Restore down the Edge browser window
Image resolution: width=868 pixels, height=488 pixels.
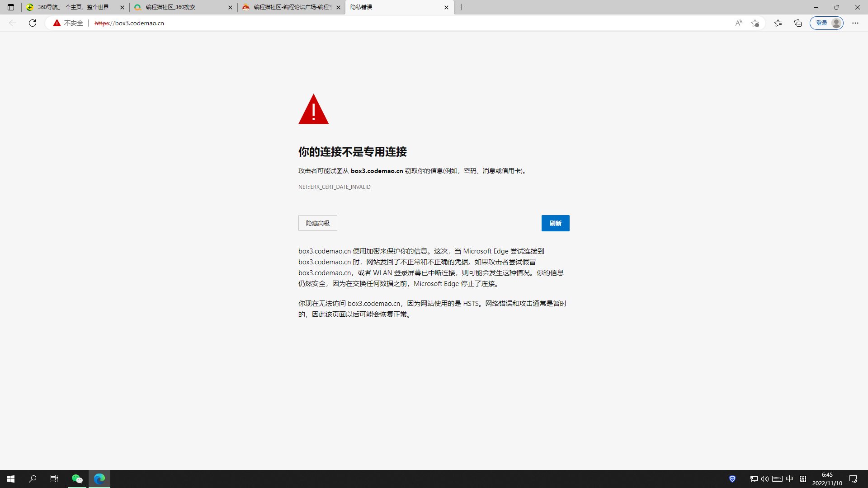[837, 7]
